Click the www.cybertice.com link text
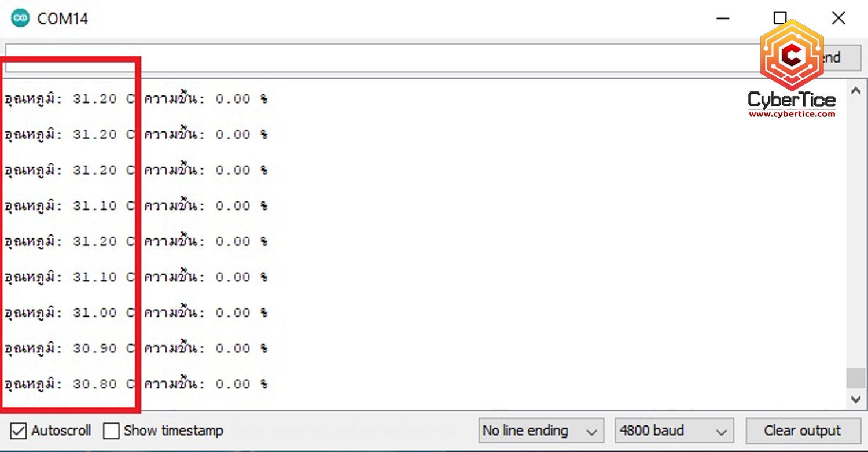Viewport: 868px width, 452px height. [x=792, y=114]
